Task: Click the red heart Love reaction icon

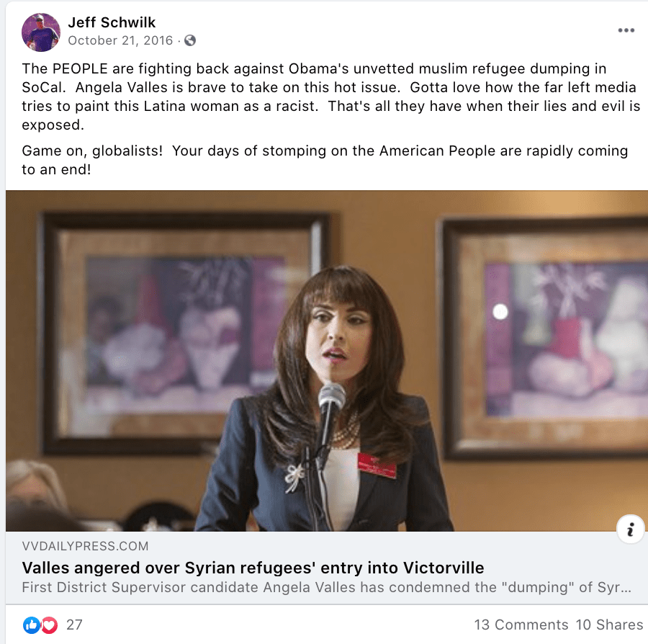Action: pos(49,625)
